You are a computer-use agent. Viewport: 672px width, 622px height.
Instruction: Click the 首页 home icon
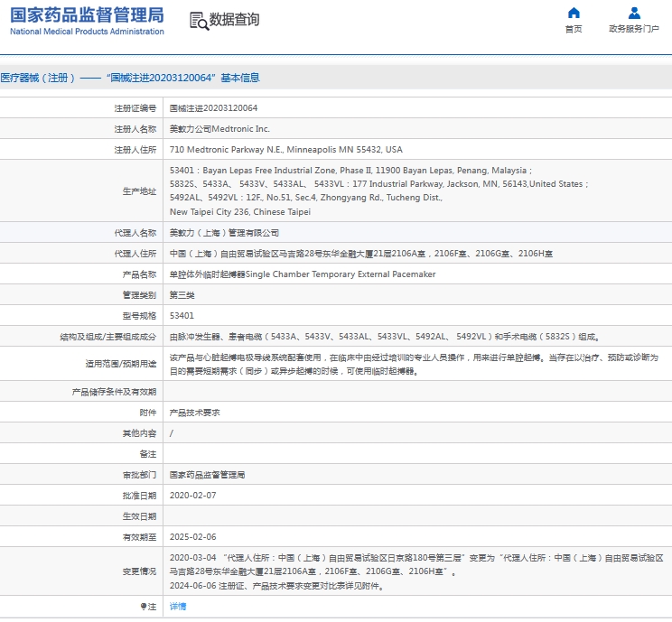pyautogui.click(x=574, y=13)
